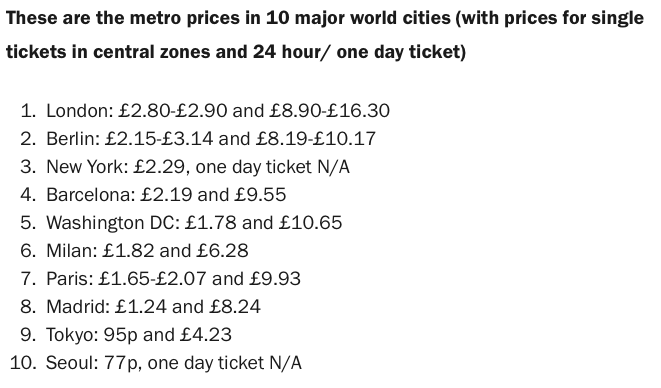
Task: Click the bold heading about metro prices
Action: (x=325, y=35)
